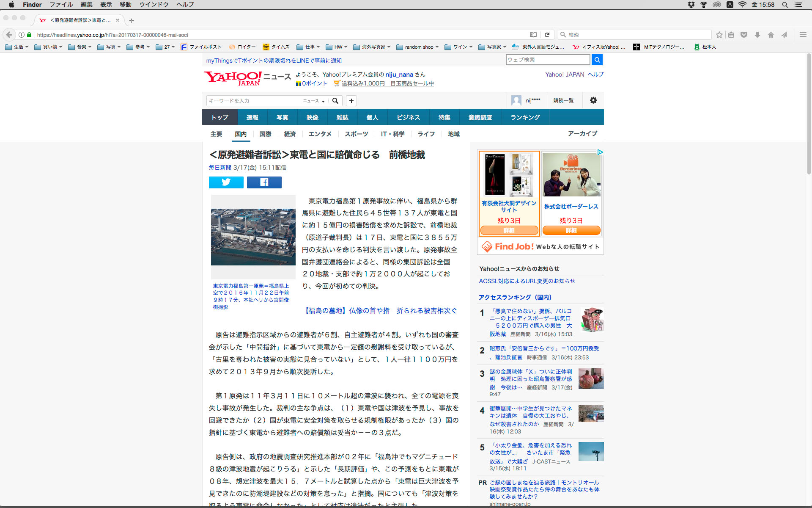The width and height of the screenshot is (812, 508).
Task: Open the Fukushima plant aerial photo thumbnail
Action: click(253, 237)
